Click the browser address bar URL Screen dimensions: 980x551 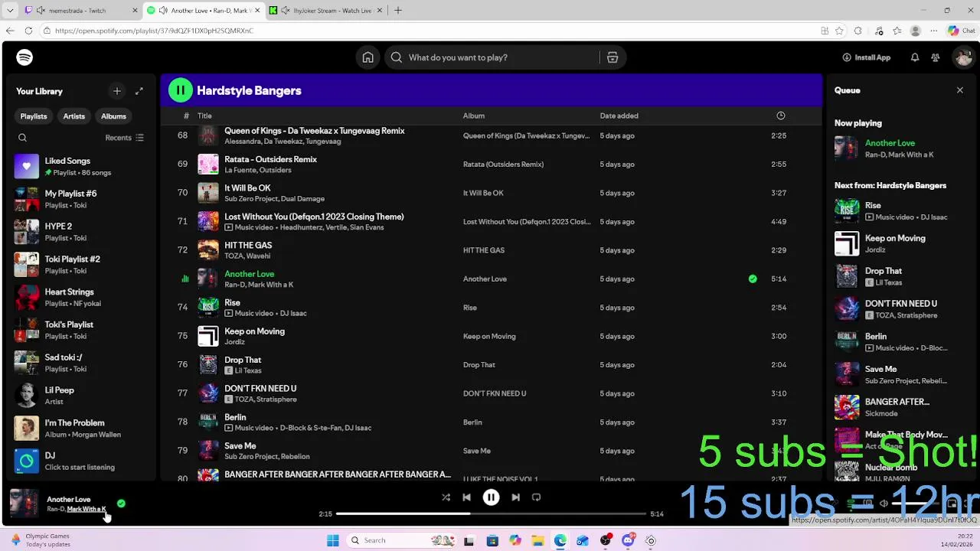click(x=154, y=31)
